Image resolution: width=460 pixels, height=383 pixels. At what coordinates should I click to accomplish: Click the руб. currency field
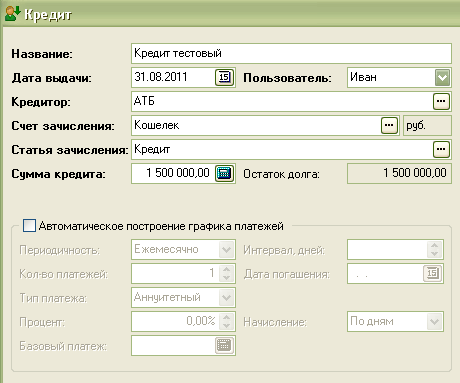(x=427, y=125)
